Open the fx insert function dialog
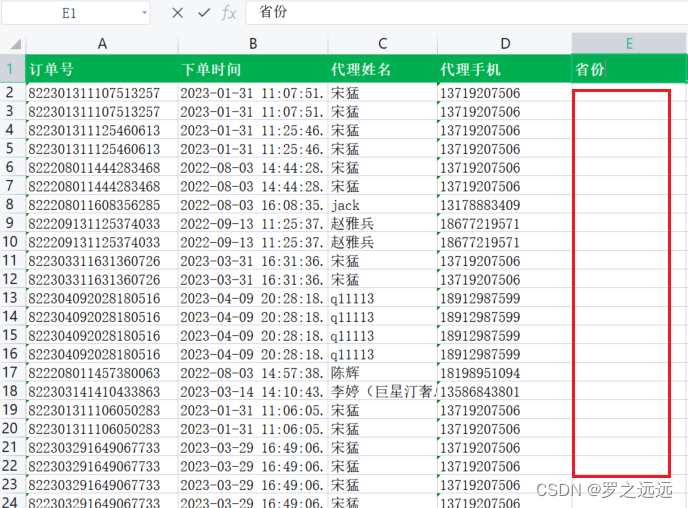 tap(229, 13)
